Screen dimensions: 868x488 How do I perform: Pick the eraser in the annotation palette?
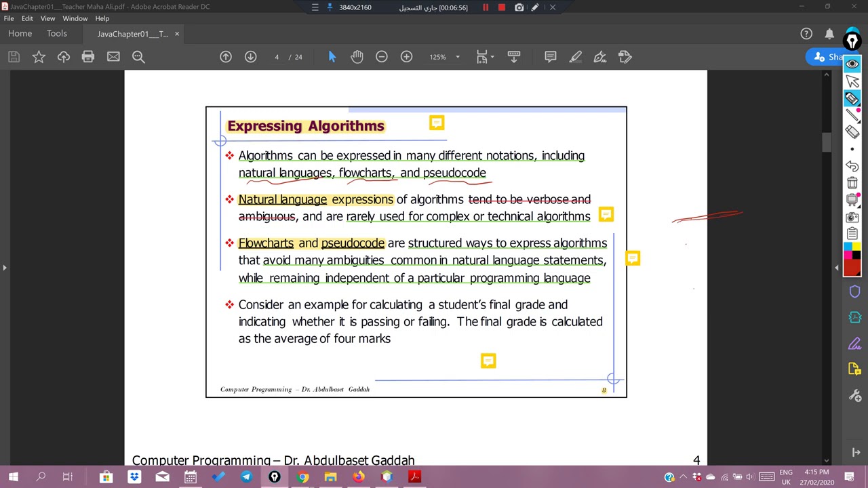[852, 132]
